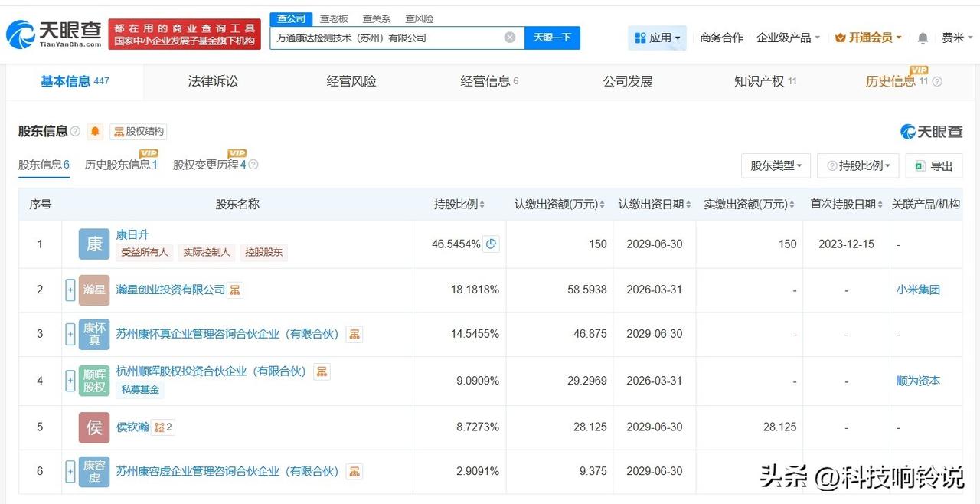Open the 应用 dropdown menu
This screenshot has height=504, width=980.
click(657, 38)
